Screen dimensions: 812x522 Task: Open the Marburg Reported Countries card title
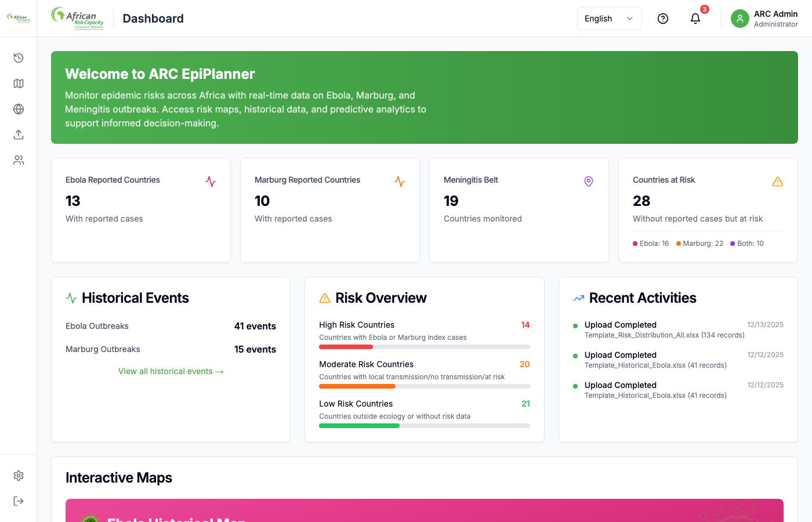point(307,180)
